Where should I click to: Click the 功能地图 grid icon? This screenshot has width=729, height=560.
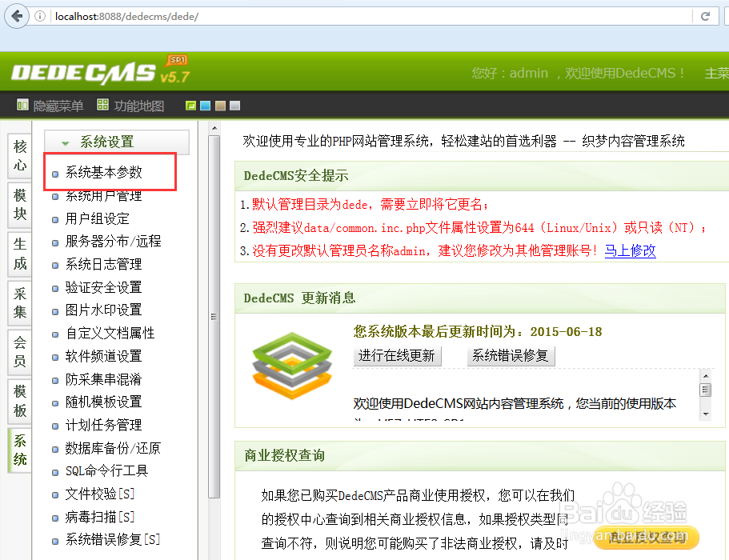tap(102, 105)
